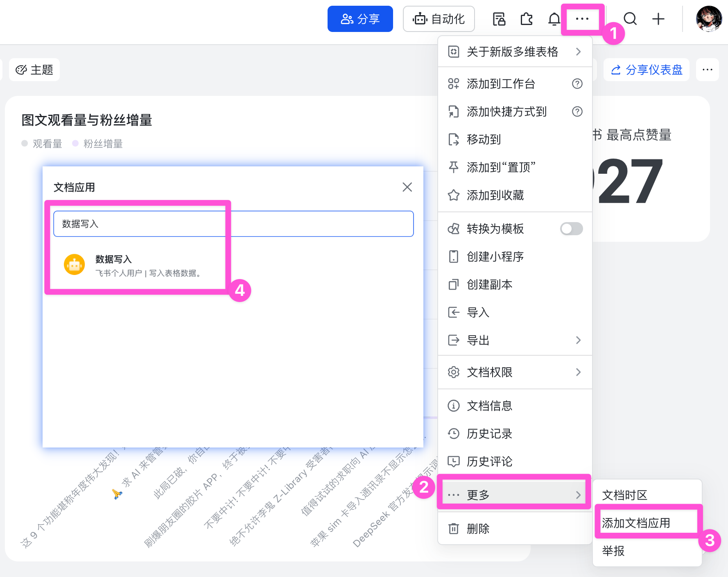Expand the 更多 submenu chevron
Screen dimensions: 728x577
coord(578,495)
